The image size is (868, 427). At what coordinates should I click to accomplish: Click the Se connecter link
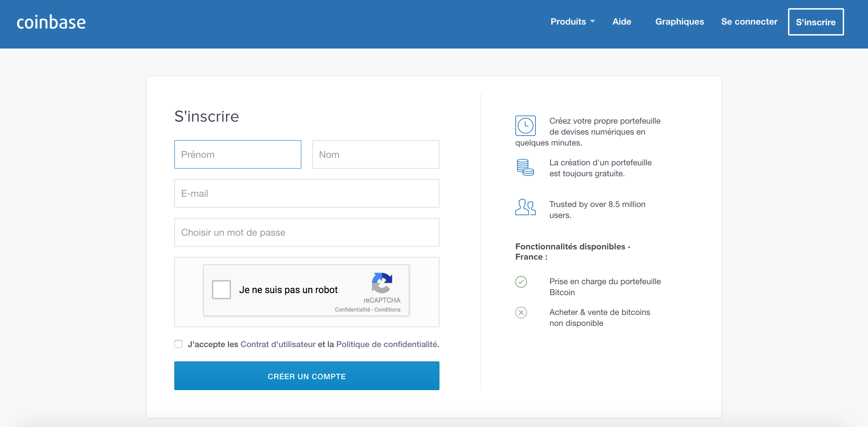point(749,22)
